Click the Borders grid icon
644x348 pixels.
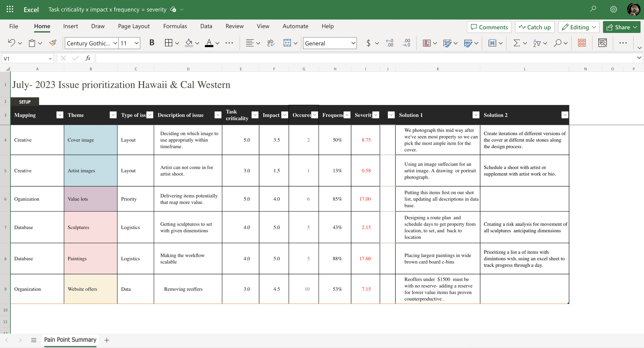click(168, 43)
